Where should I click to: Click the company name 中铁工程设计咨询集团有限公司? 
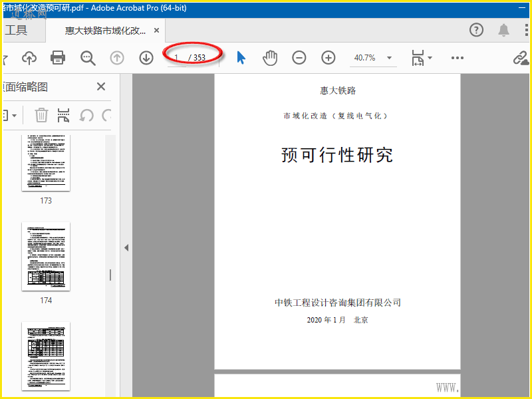[338, 303]
